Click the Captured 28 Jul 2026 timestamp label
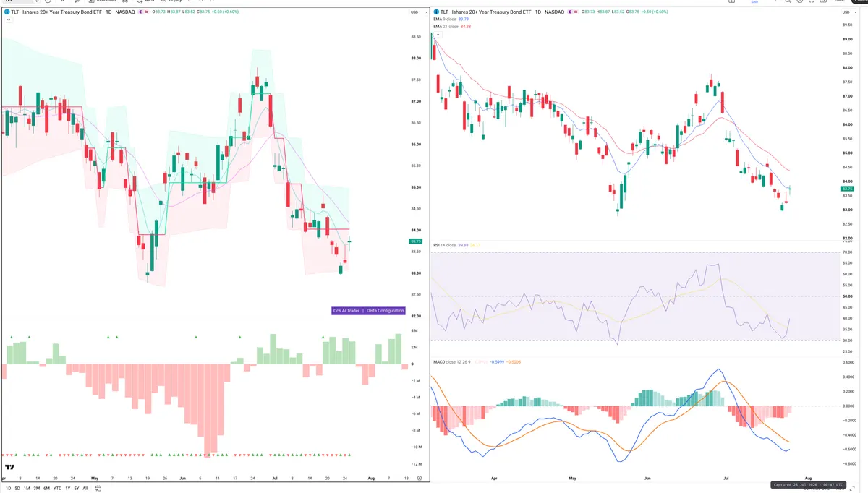This screenshot has height=493, width=868. [x=807, y=485]
